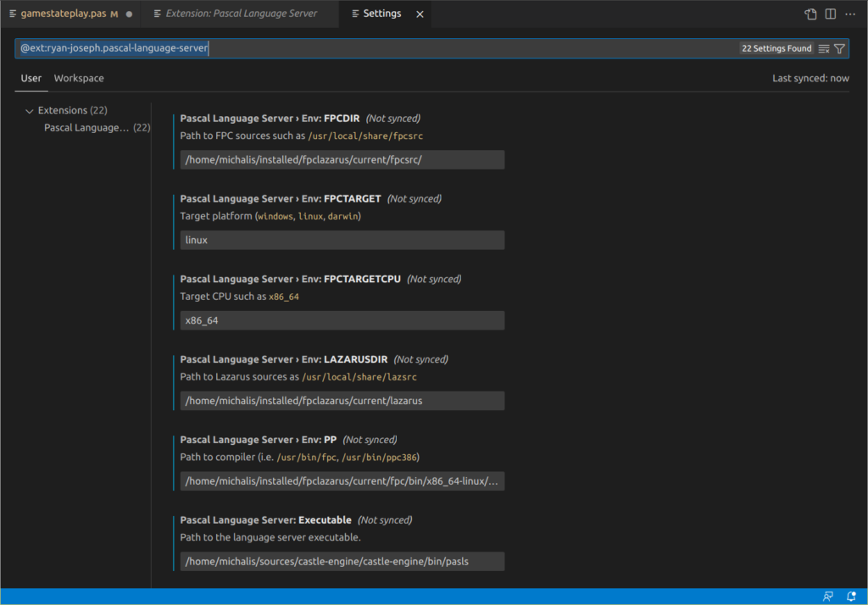Screen dimensions: 868x605
Task: Edit the FPCTARGET value showing linux
Action: point(342,240)
